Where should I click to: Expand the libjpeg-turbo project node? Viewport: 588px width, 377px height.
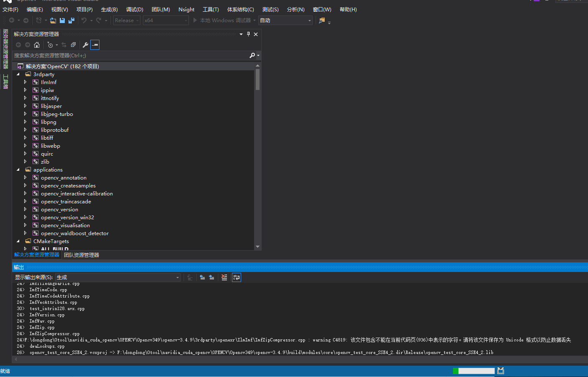pos(25,114)
